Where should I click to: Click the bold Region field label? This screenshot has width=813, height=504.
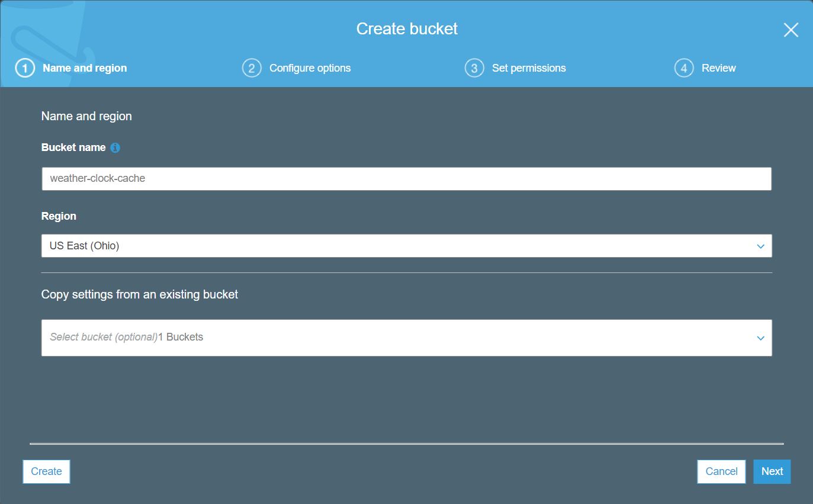(59, 216)
